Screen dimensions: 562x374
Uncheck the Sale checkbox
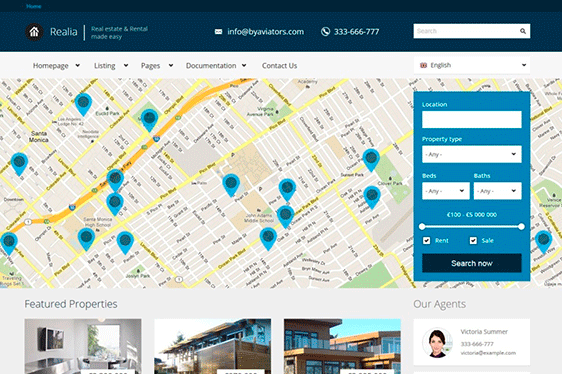(473, 240)
